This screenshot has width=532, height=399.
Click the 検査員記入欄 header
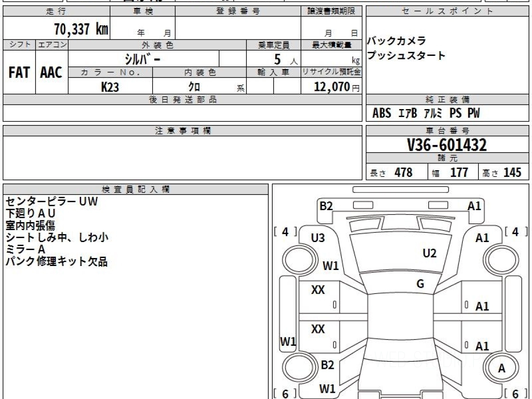pyautogui.click(x=136, y=189)
